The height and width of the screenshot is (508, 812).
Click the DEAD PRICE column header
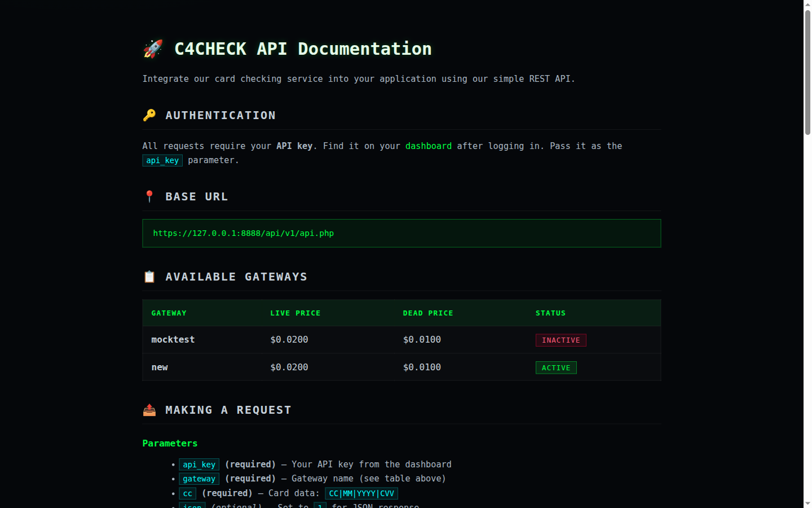pyautogui.click(x=428, y=313)
